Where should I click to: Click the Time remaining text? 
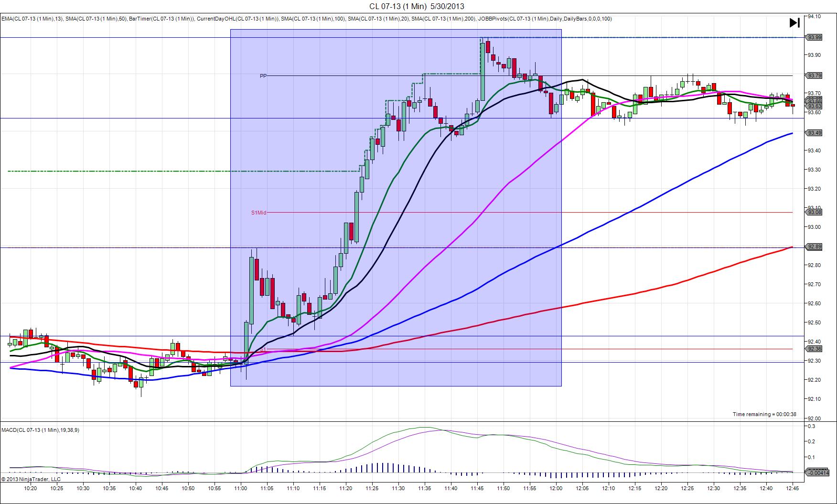pos(764,414)
